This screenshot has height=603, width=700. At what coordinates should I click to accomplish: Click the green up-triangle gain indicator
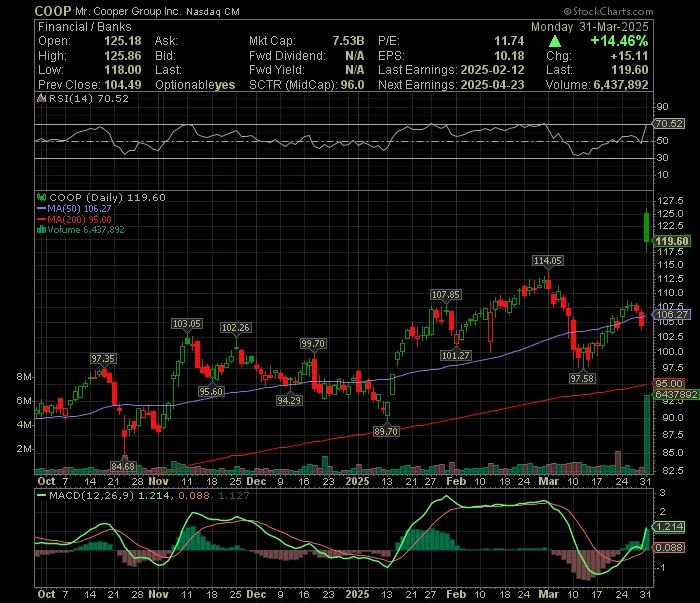click(555, 42)
